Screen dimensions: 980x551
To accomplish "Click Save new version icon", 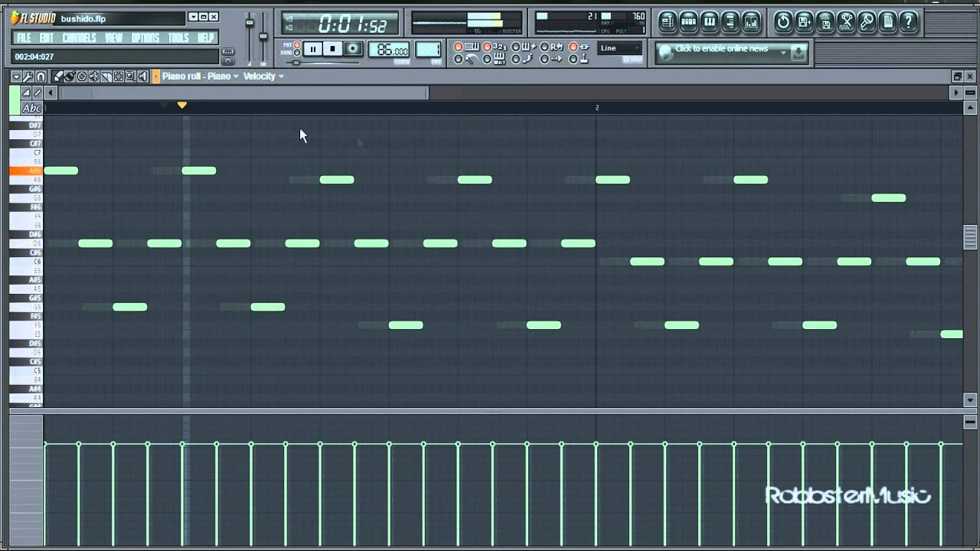I will (x=805, y=21).
